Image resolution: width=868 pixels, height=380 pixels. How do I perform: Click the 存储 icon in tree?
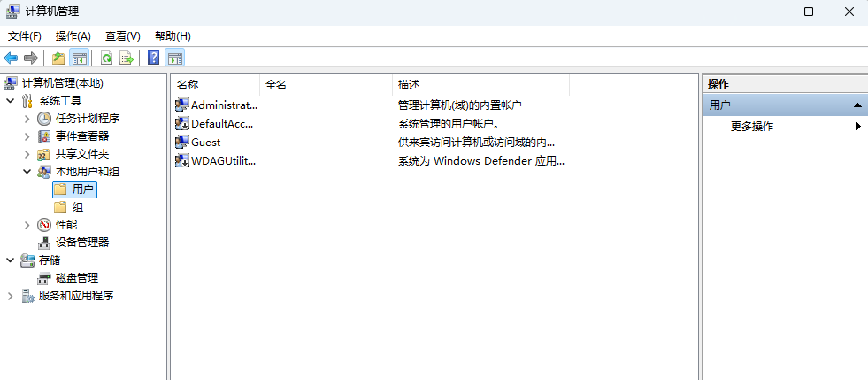(x=27, y=260)
